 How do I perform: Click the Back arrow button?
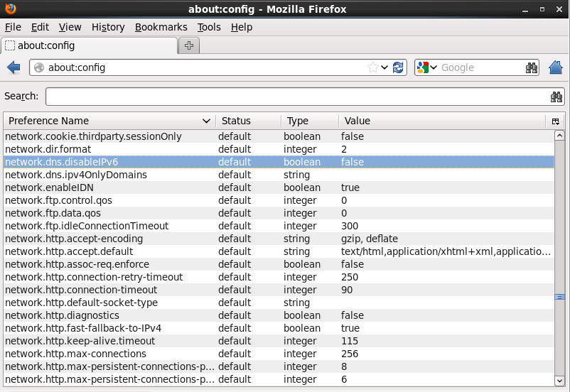click(x=14, y=67)
